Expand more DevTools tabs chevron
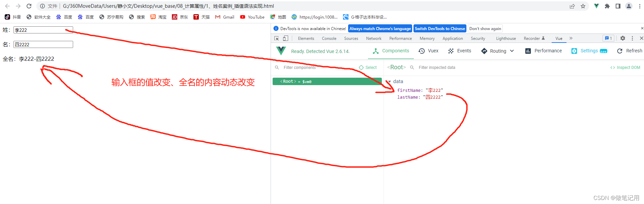Viewport: 644px width, 204px height. coord(571,38)
